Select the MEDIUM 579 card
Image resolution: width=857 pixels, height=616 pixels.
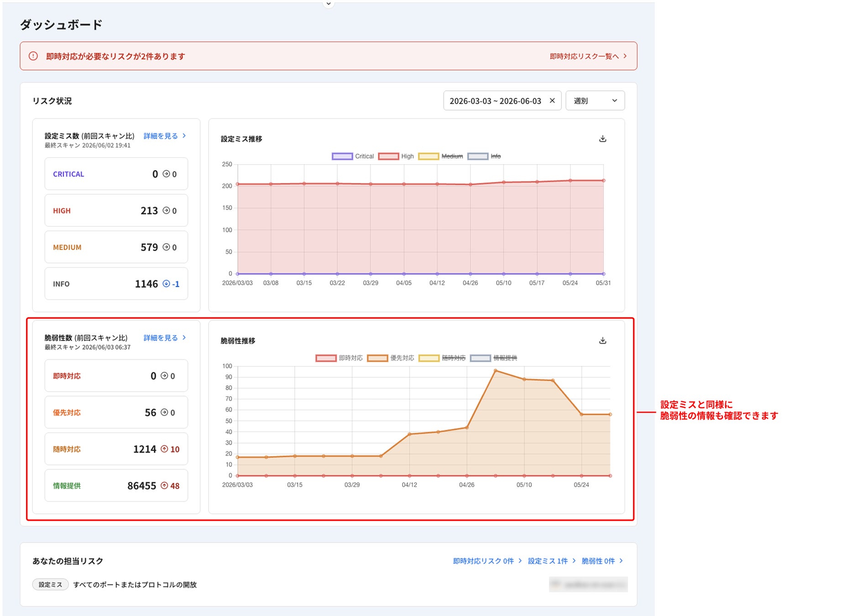(116, 247)
